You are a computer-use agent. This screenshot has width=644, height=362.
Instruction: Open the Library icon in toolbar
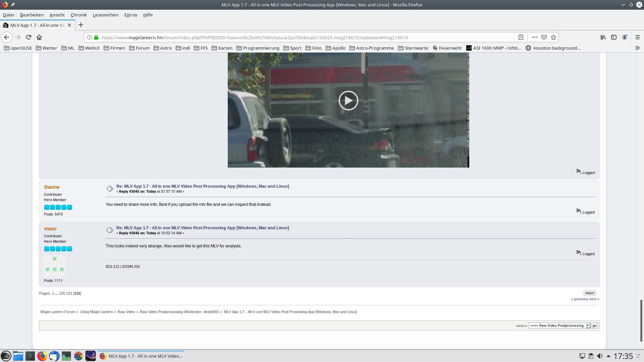click(x=603, y=37)
